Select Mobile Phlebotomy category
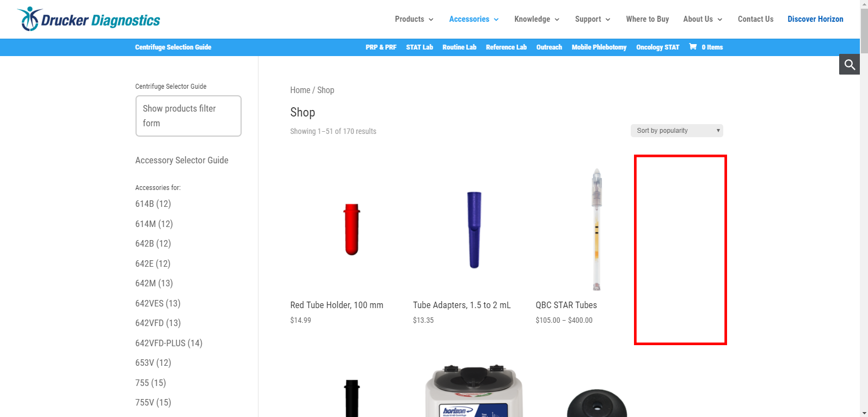Image resolution: width=868 pixels, height=417 pixels. coord(599,47)
